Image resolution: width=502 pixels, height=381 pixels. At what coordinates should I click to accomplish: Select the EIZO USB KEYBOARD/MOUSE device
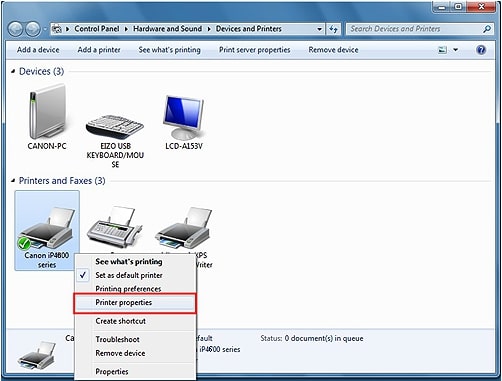[x=115, y=141]
